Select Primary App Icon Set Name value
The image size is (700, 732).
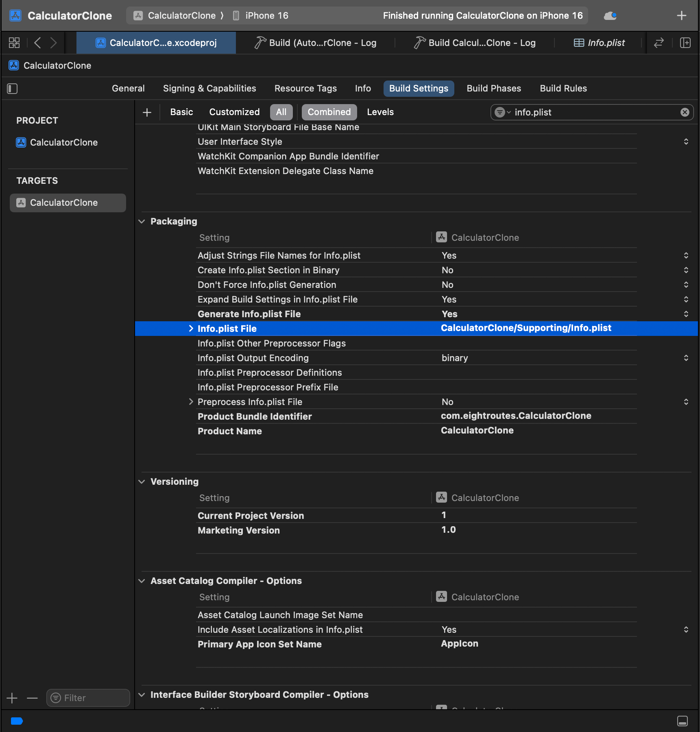tap(460, 644)
